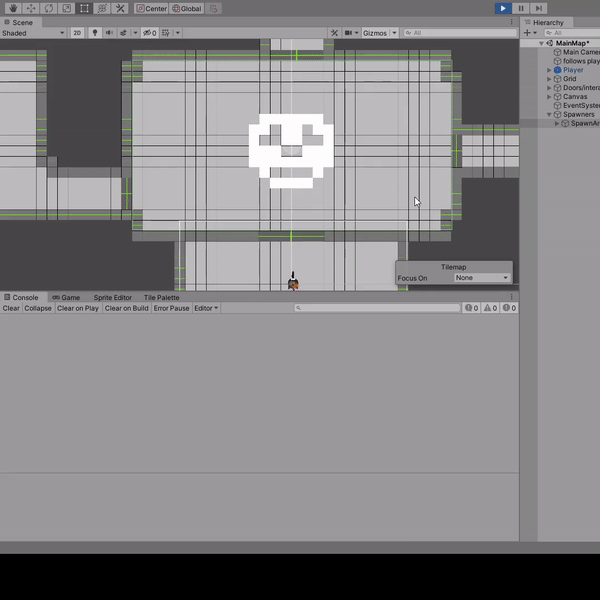
Task: Toggle pivot mode Center button
Action: pyautogui.click(x=152, y=8)
